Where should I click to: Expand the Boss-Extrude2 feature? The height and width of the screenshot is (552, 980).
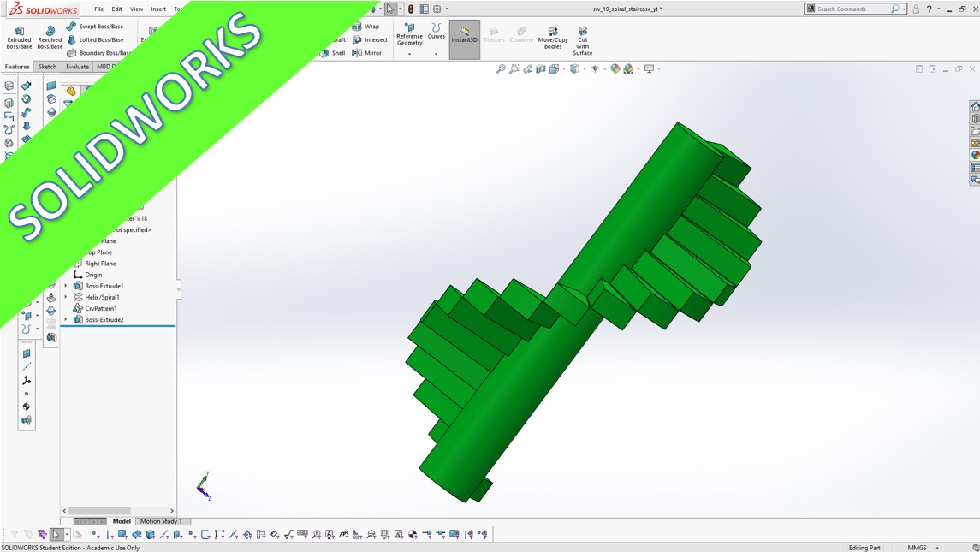[66, 319]
